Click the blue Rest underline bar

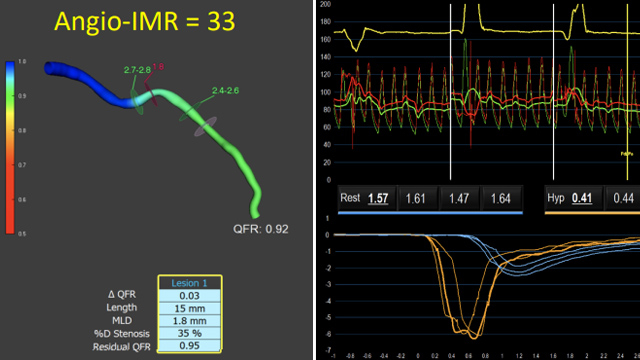(x=430, y=213)
